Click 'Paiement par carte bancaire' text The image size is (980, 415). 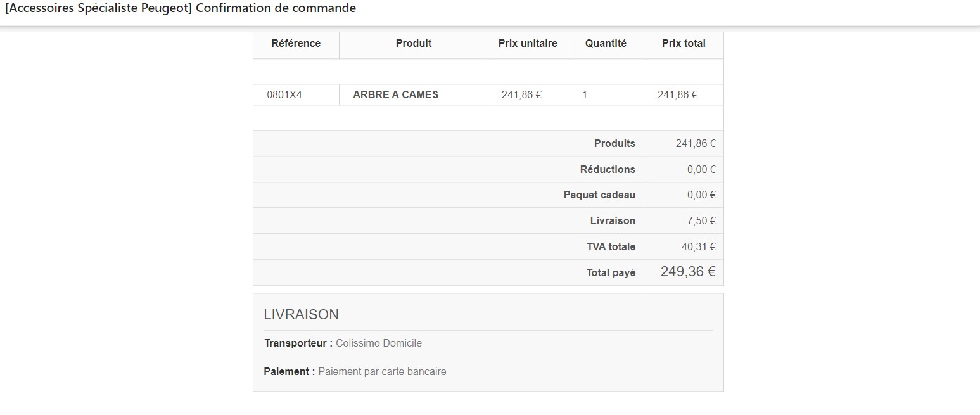click(382, 372)
